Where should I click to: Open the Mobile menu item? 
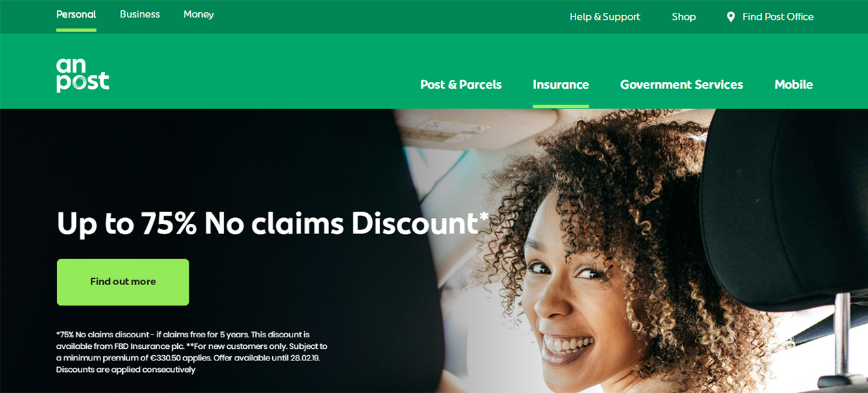click(x=793, y=85)
